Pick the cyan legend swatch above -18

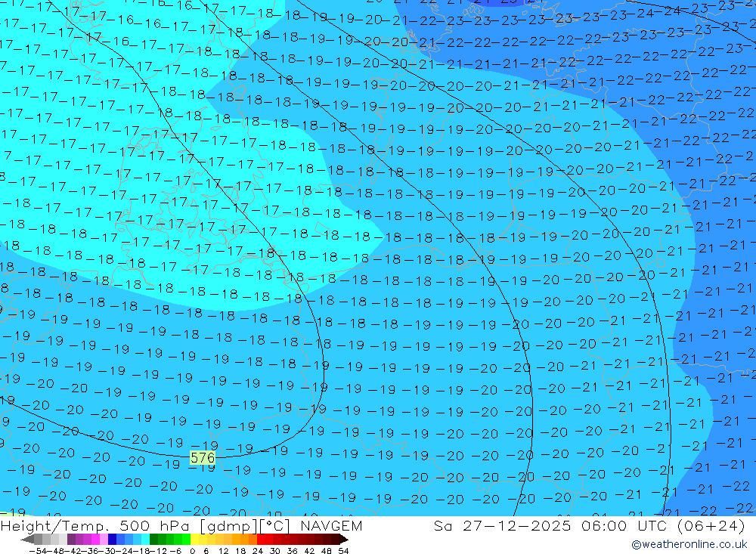pyautogui.click(x=145, y=539)
